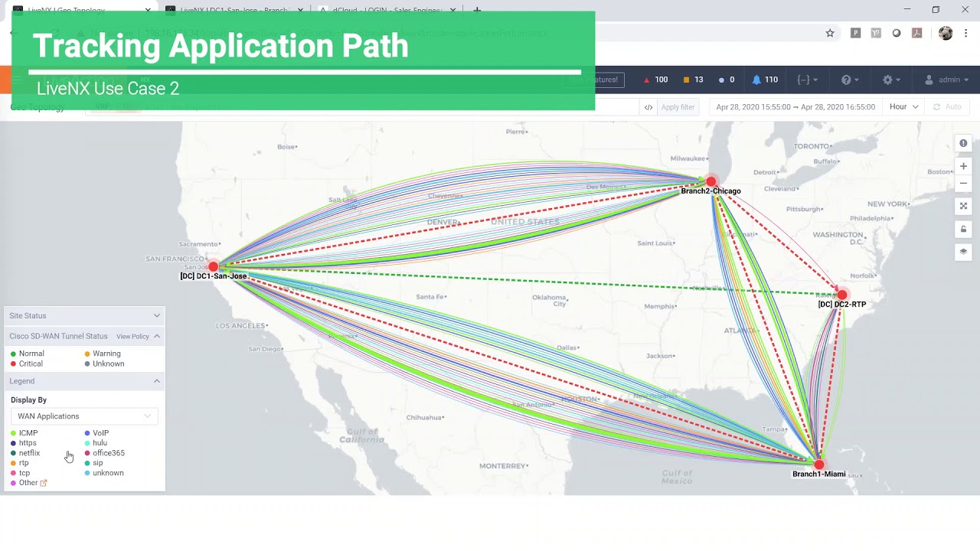Open the date range picker
Viewport: 980px width, 551px height.
click(795, 107)
